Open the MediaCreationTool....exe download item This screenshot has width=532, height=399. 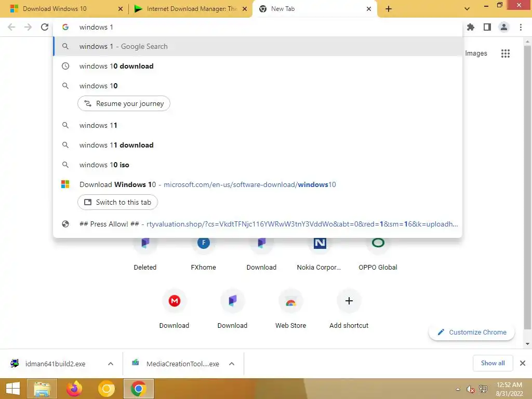[176, 364]
